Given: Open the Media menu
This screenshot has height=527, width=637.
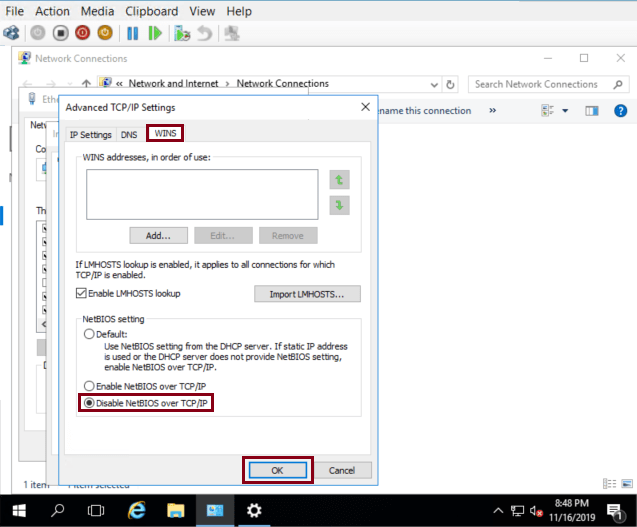Looking at the screenshot, I should coord(98,11).
